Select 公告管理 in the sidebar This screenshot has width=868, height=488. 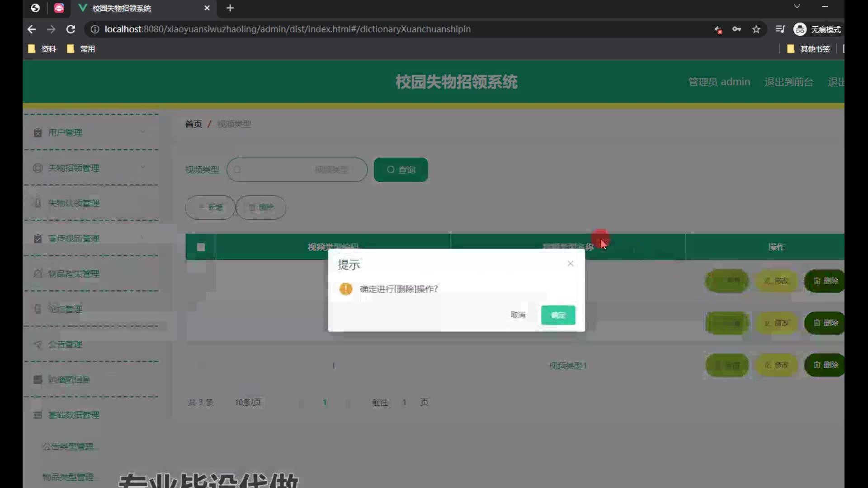point(65,344)
